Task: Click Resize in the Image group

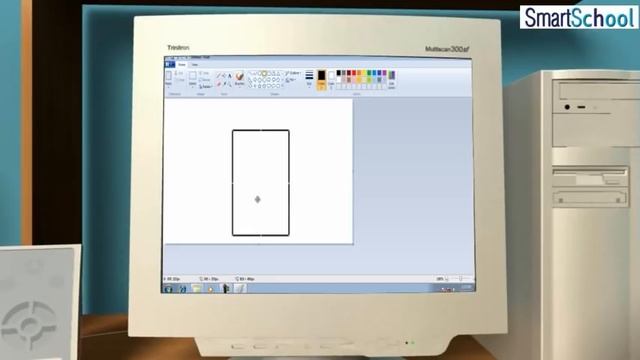Action: tap(205, 80)
